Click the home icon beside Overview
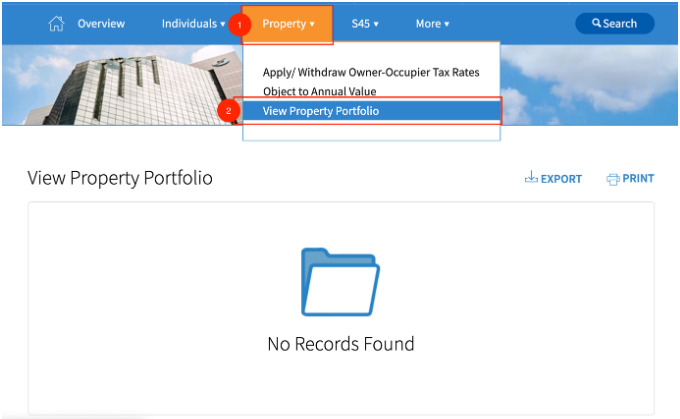Viewport: 680px width, 419px height. [56, 23]
